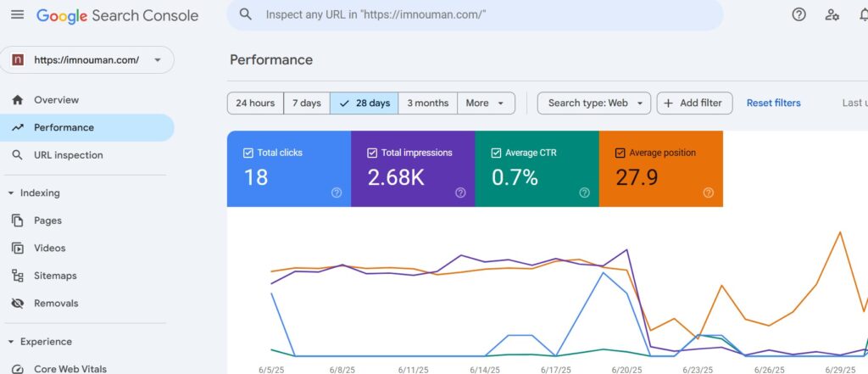Image resolution: width=868 pixels, height=374 pixels.
Task: Open the Help question mark icon
Action: (x=798, y=14)
